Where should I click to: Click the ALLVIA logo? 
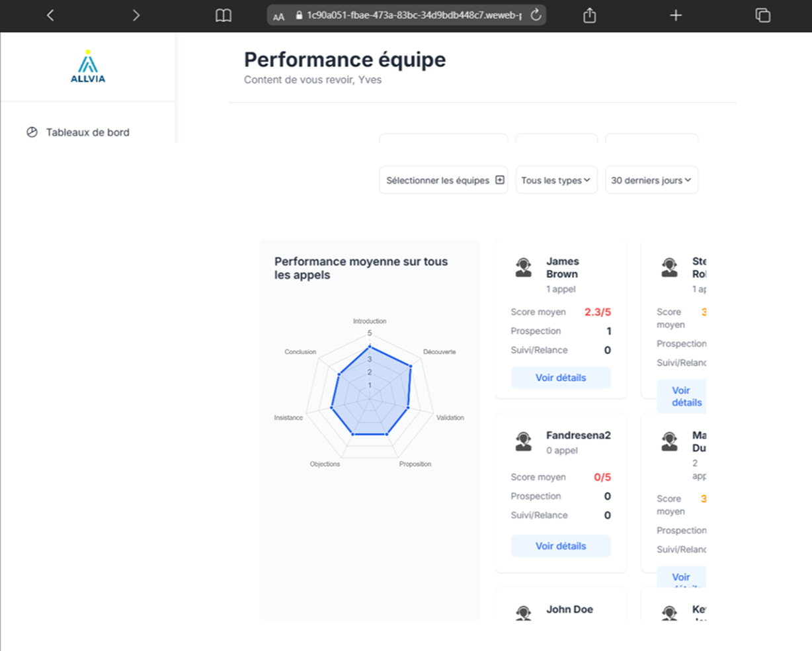pos(88,67)
